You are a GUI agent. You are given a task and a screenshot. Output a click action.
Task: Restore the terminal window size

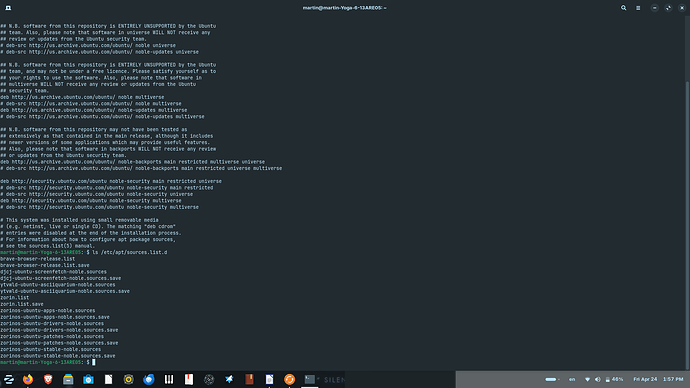point(668,8)
